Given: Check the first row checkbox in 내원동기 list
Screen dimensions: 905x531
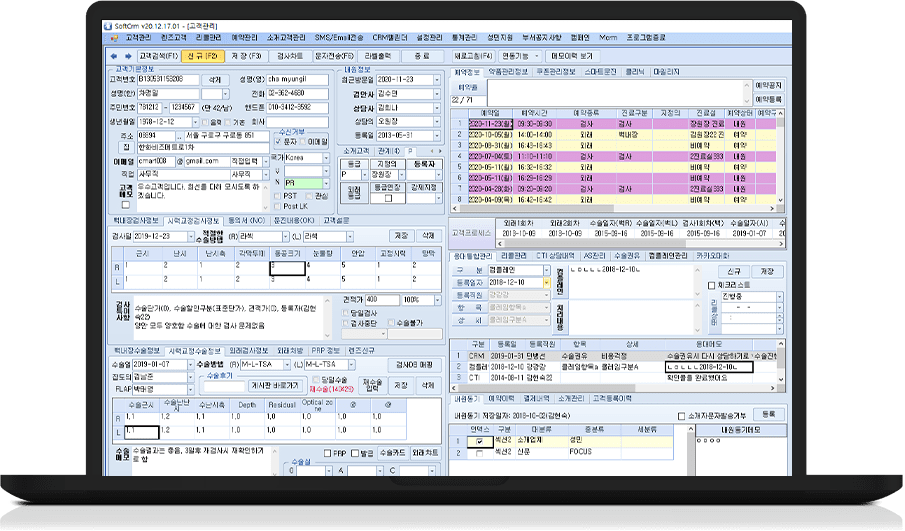Looking at the screenshot, I should click(x=479, y=442).
